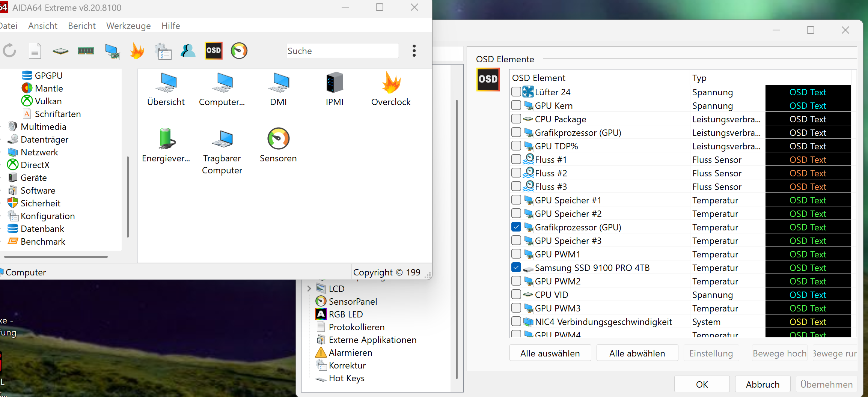Uncheck Samsung SSD 9100 PRO 4TB checkbox

516,267
